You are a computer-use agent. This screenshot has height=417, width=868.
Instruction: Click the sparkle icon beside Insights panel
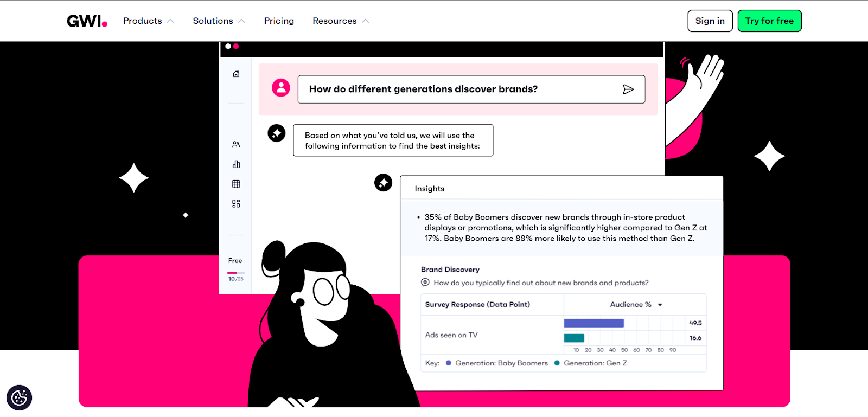click(384, 183)
